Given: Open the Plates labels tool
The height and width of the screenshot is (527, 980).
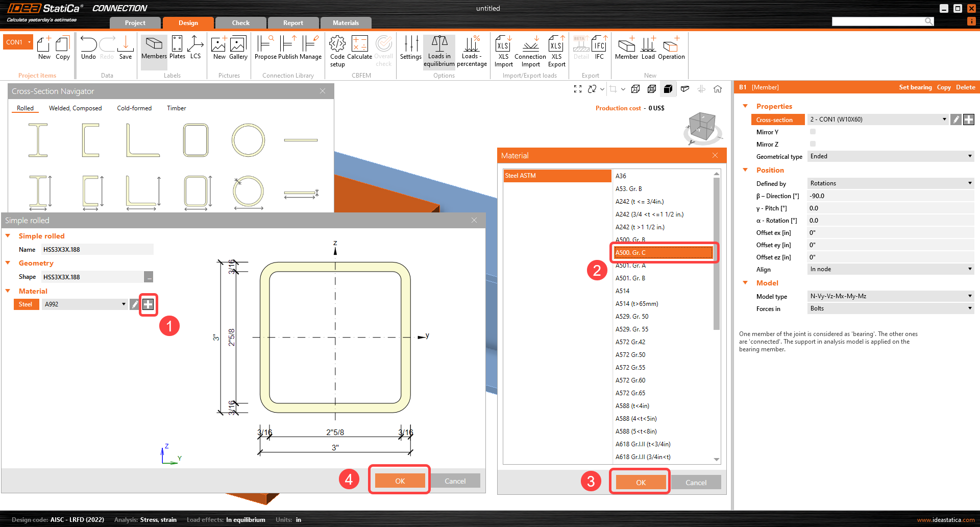Looking at the screenshot, I should point(177,50).
